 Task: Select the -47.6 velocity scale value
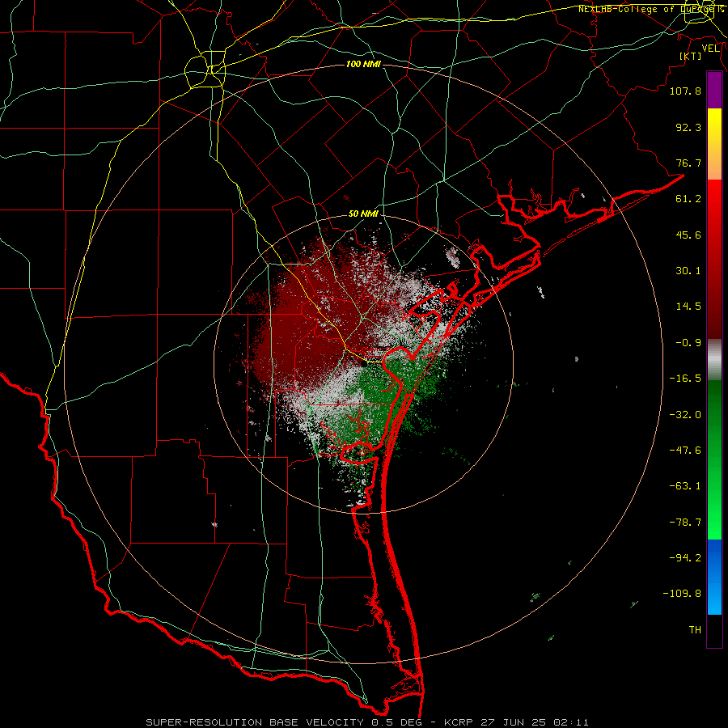(685, 451)
